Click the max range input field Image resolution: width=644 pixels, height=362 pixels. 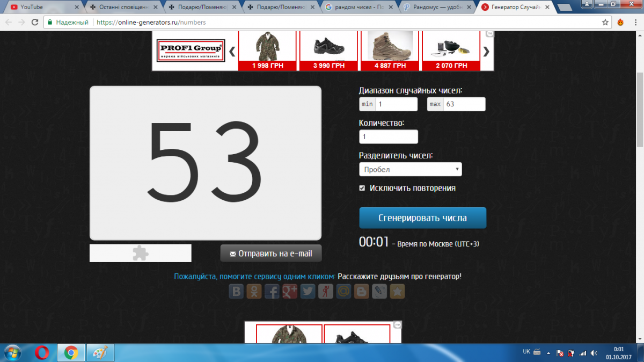[x=464, y=104]
